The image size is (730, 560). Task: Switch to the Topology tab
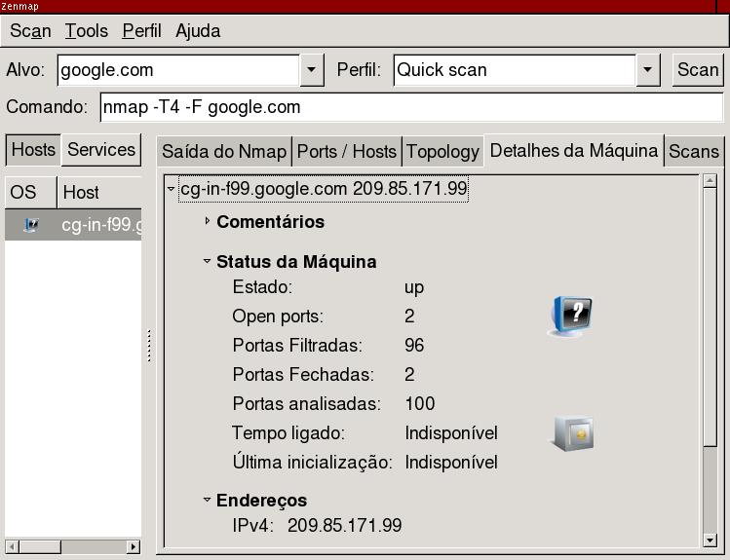tap(442, 152)
